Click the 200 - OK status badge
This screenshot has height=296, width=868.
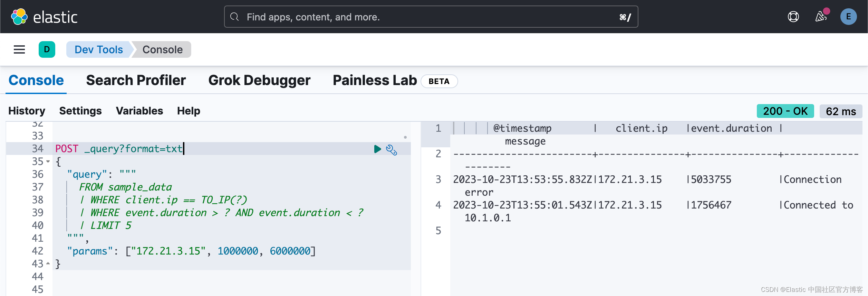coord(785,111)
